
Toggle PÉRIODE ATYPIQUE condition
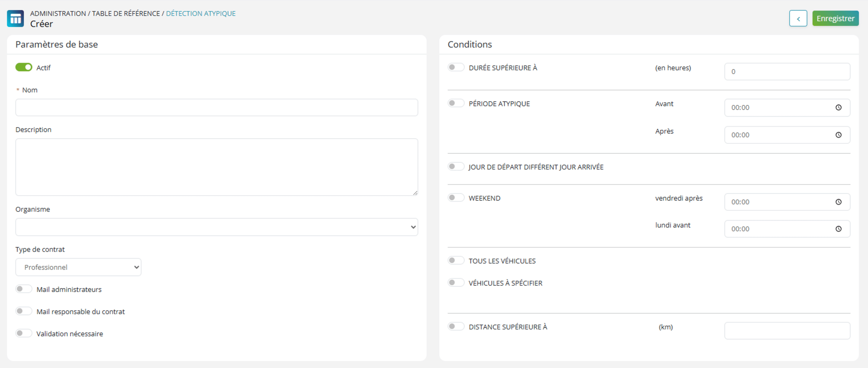[x=456, y=103]
